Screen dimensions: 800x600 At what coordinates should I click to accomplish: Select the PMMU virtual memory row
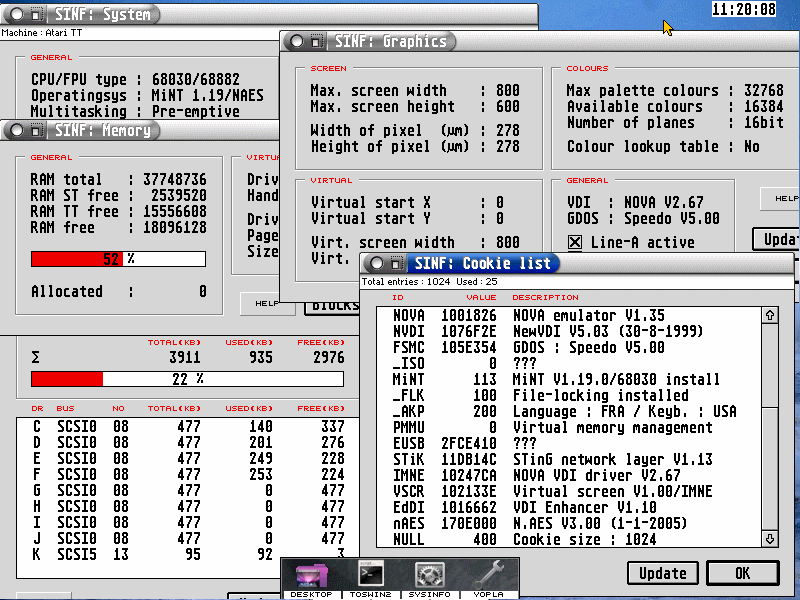point(569,428)
